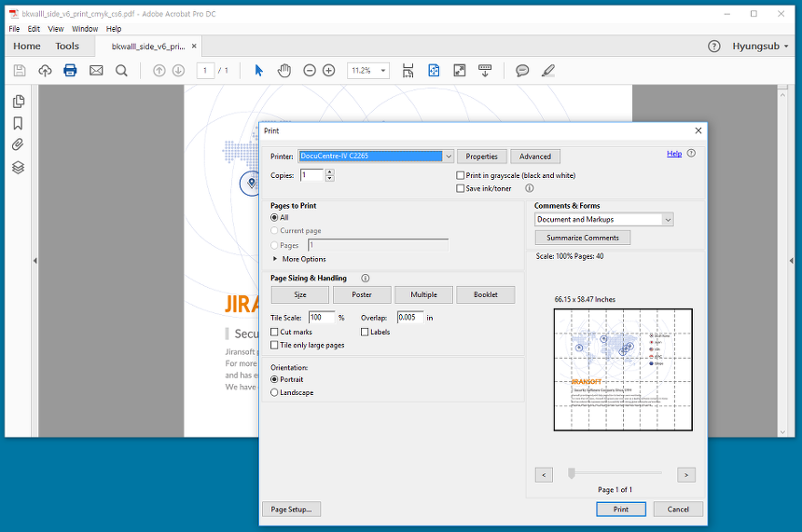The height and width of the screenshot is (532, 802).
Task: Click the upload to cloud icon
Action: tap(45, 71)
